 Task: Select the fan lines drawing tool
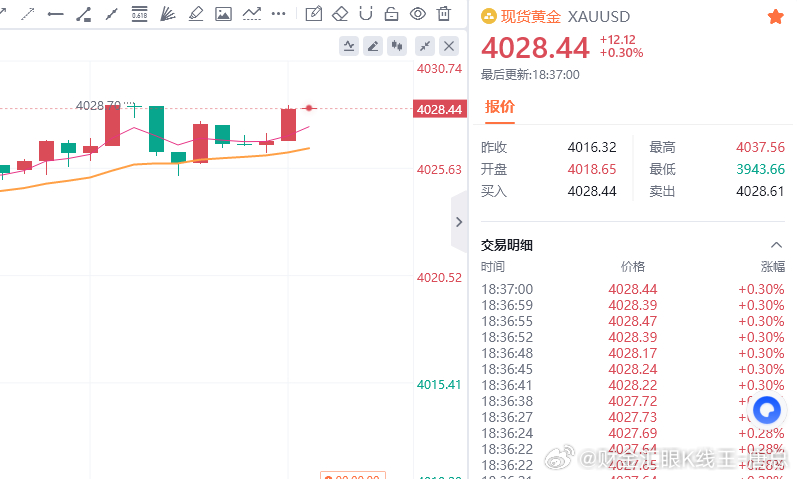click(x=167, y=14)
